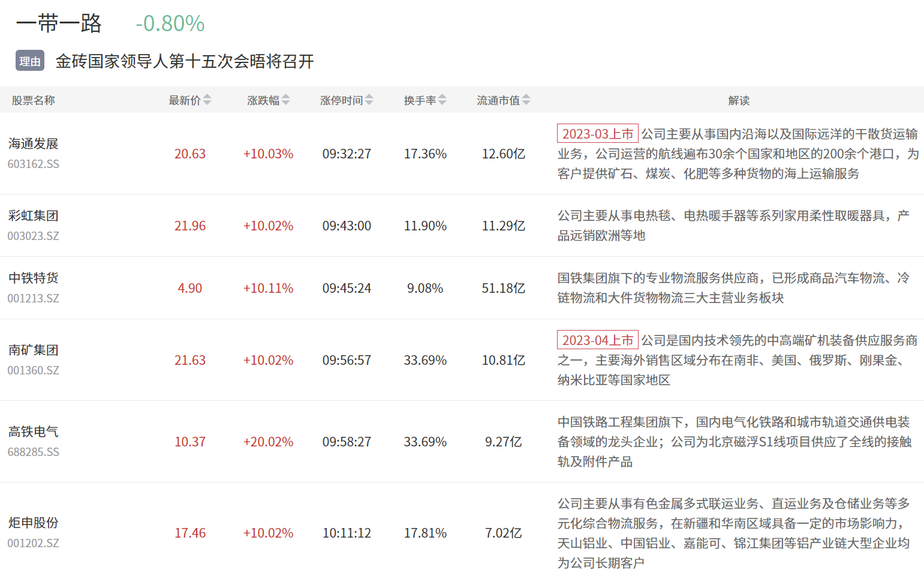This screenshot has height=576, width=924.
Task: Sort by 换手率 column arrows
Action: click(442, 100)
